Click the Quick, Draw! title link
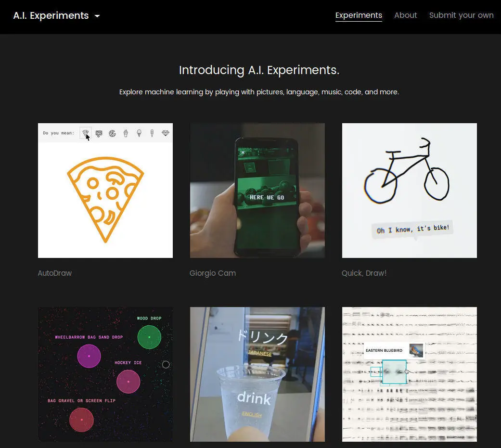Screen dimensions: 501x448 pos(364,273)
